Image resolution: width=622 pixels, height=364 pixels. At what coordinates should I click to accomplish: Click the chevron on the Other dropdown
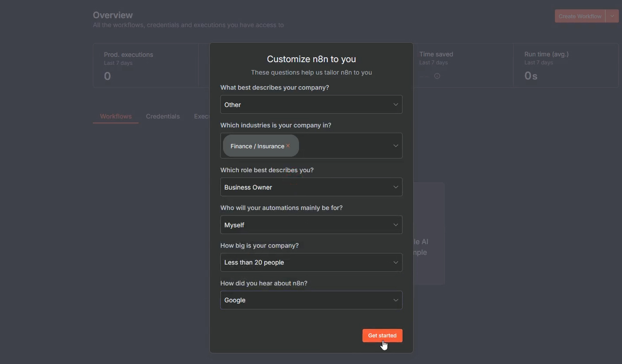point(395,104)
